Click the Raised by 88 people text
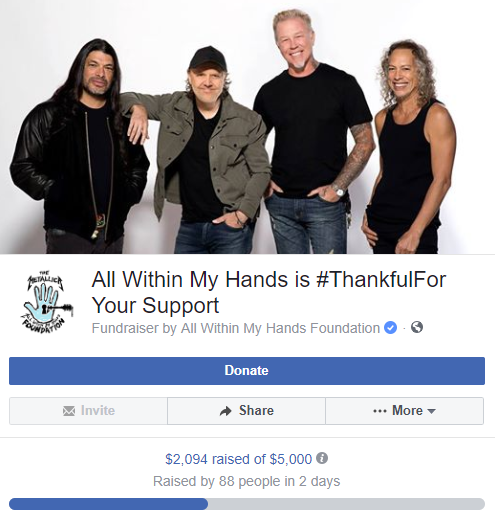This screenshot has height=518, width=495. (x=247, y=481)
